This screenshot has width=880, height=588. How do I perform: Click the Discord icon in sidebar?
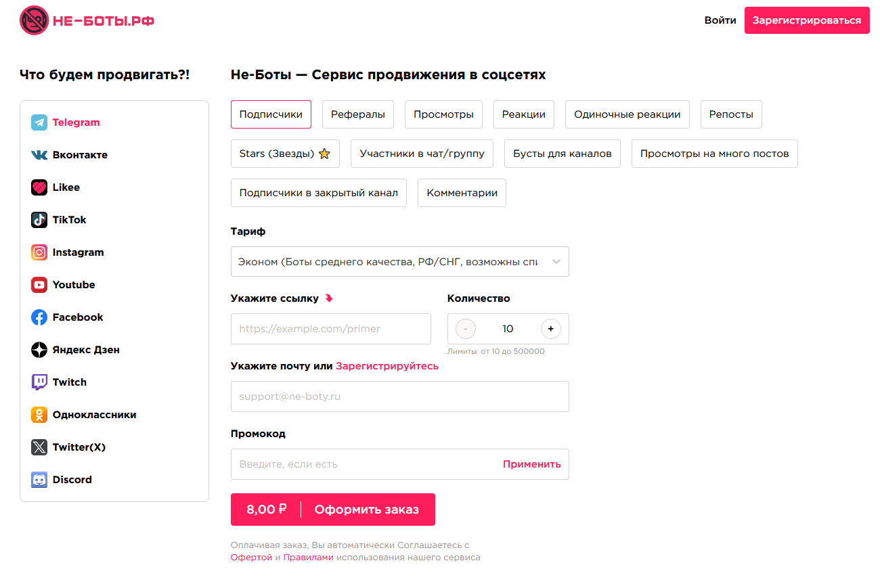coord(39,480)
